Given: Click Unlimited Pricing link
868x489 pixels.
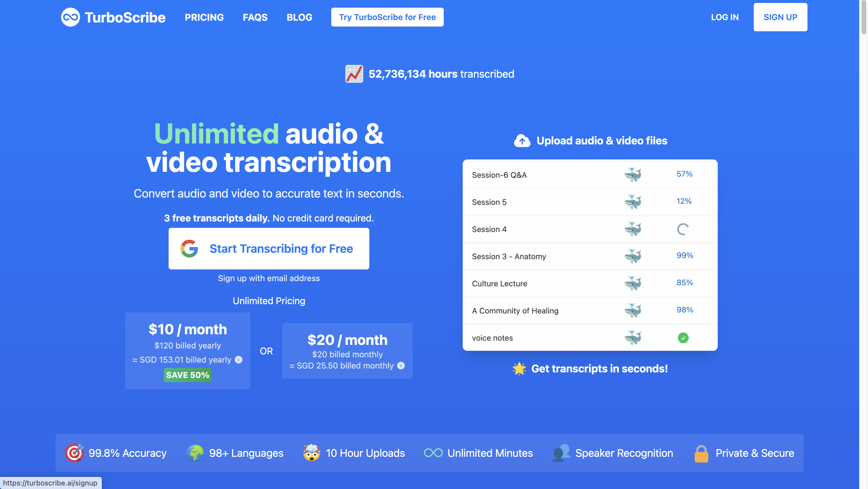Looking at the screenshot, I should pyautogui.click(x=269, y=301).
